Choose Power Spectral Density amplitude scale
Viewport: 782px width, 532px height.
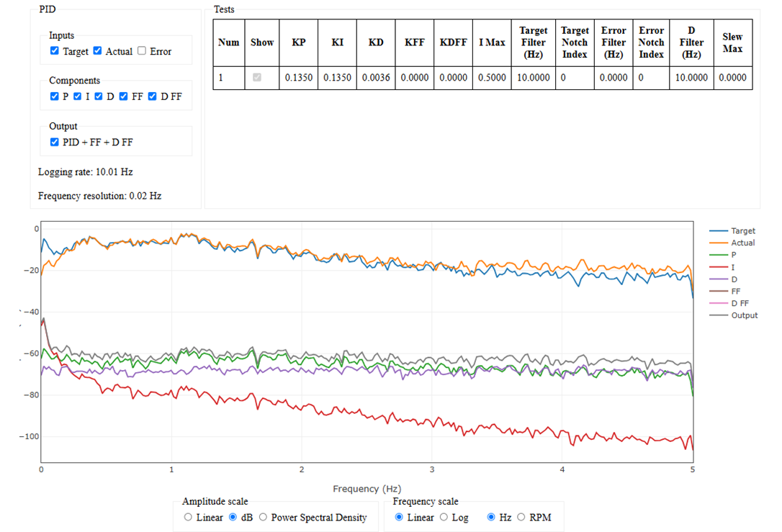[x=263, y=517]
